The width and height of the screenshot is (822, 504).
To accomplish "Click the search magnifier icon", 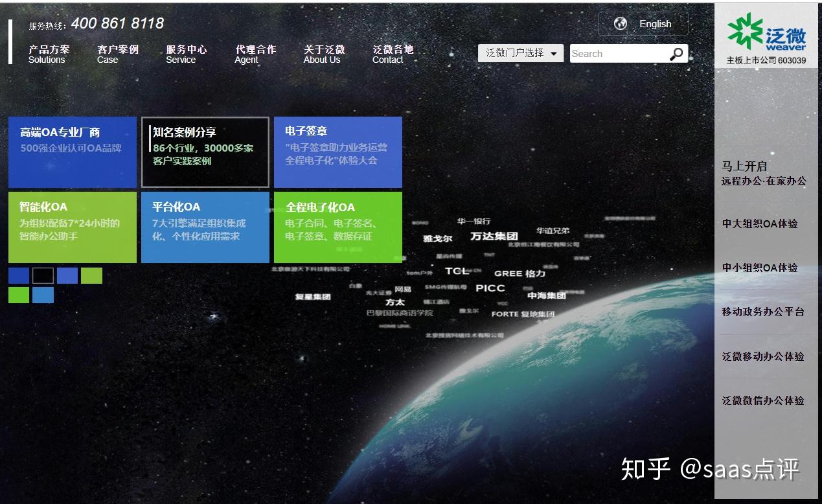I will point(676,53).
